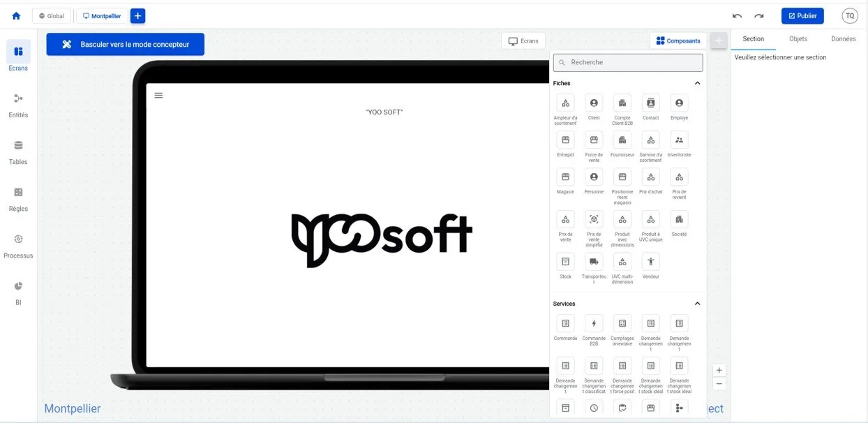The height and width of the screenshot is (423, 868).
Task: Click the Global scope button
Action: tap(51, 16)
